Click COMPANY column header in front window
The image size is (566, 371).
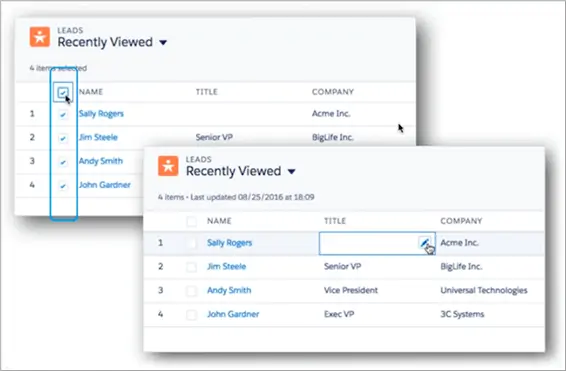pyautogui.click(x=461, y=221)
